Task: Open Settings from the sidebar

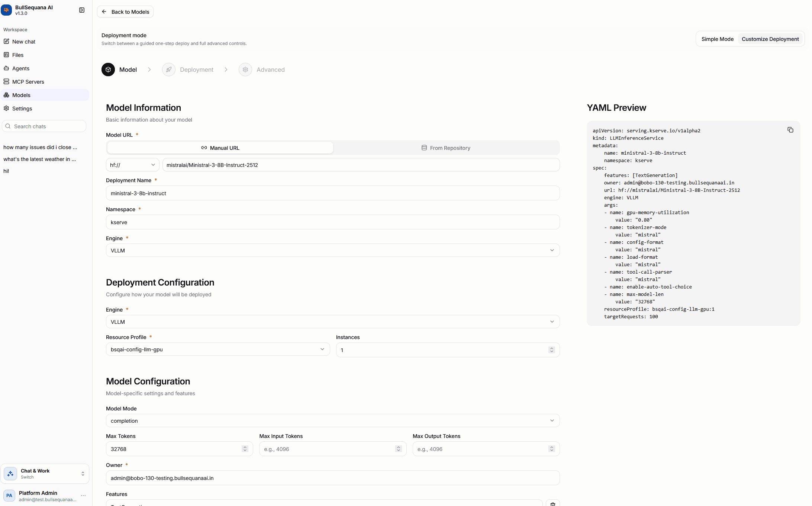Action: pyautogui.click(x=45, y=109)
